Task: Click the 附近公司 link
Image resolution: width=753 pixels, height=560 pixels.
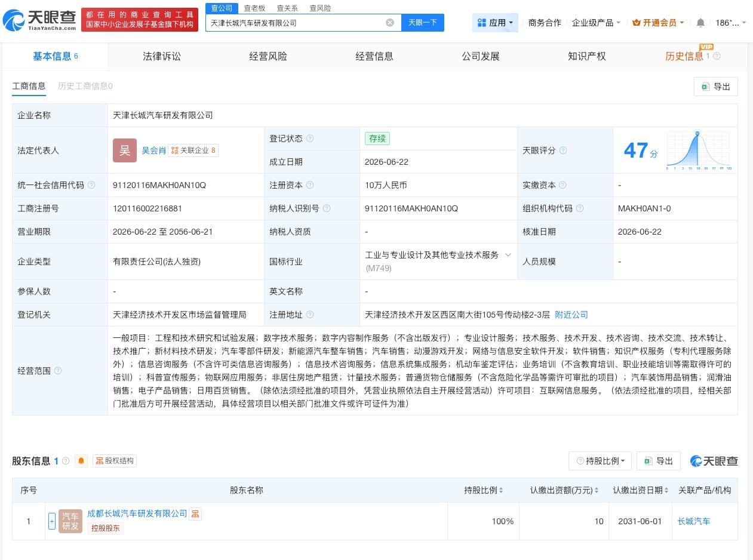Action: (x=571, y=315)
